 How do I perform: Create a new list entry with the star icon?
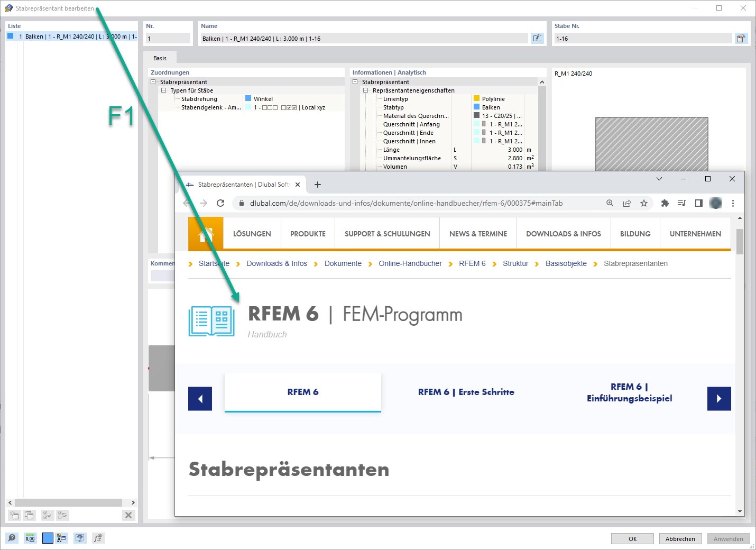(x=14, y=515)
